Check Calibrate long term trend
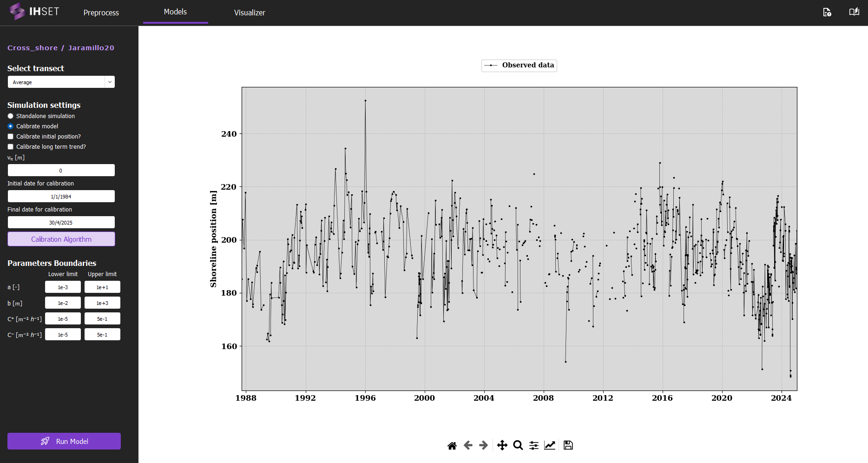868x463 pixels. click(10, 146)
